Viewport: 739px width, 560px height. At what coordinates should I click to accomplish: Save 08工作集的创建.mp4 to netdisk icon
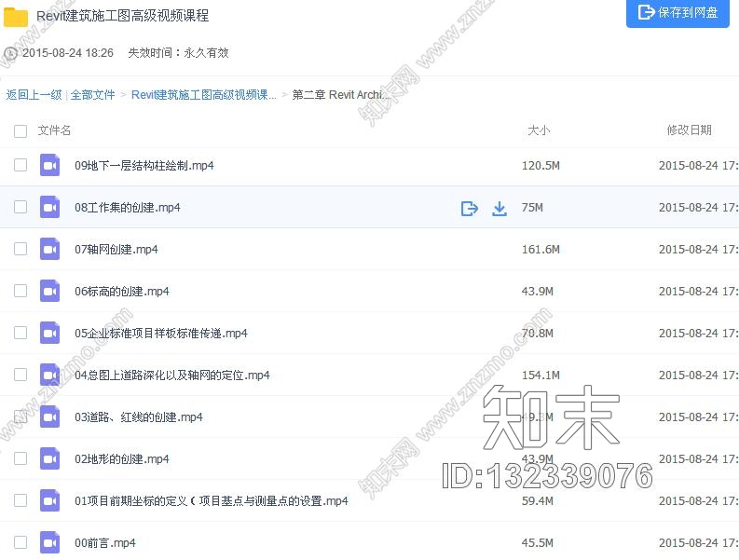pyautogui.click(x=470, y=208)
